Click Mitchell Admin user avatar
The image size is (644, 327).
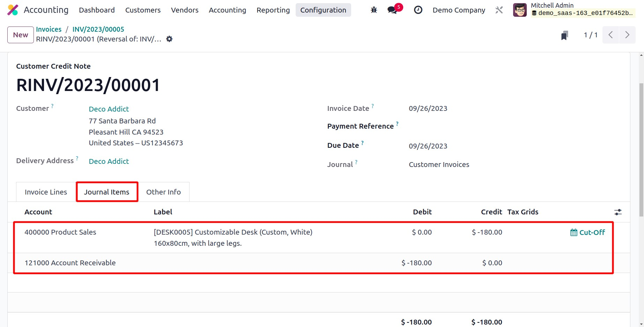click(x=520, y=10)
